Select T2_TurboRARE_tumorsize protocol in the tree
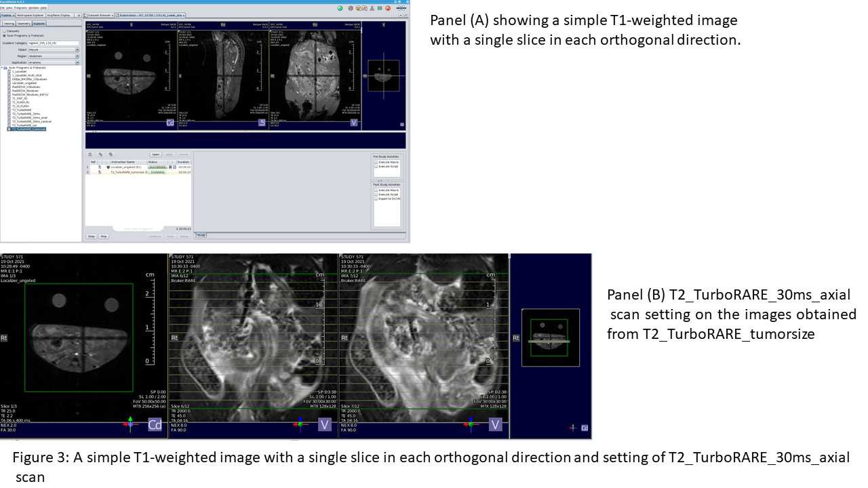Image resolution: width=868 pixels, height=488 pixels. click(28, 129)
